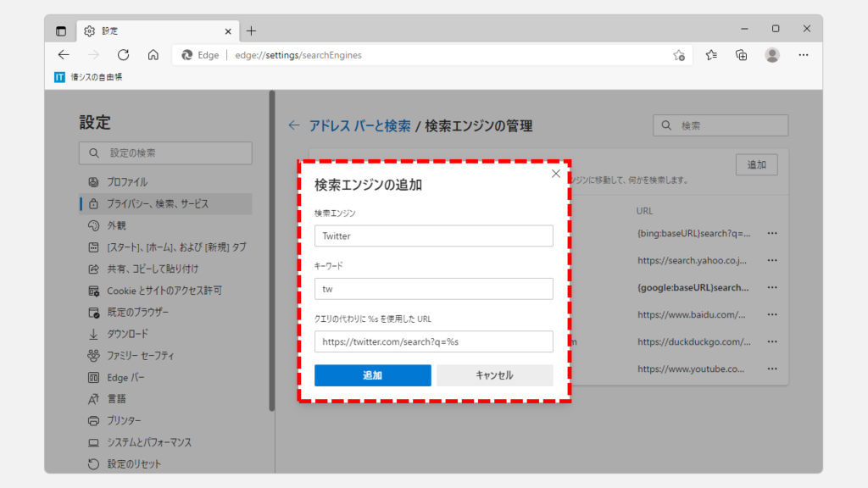Open the favorites star list icon
This screenshot has height=488, width=868.
pos(711,55)
